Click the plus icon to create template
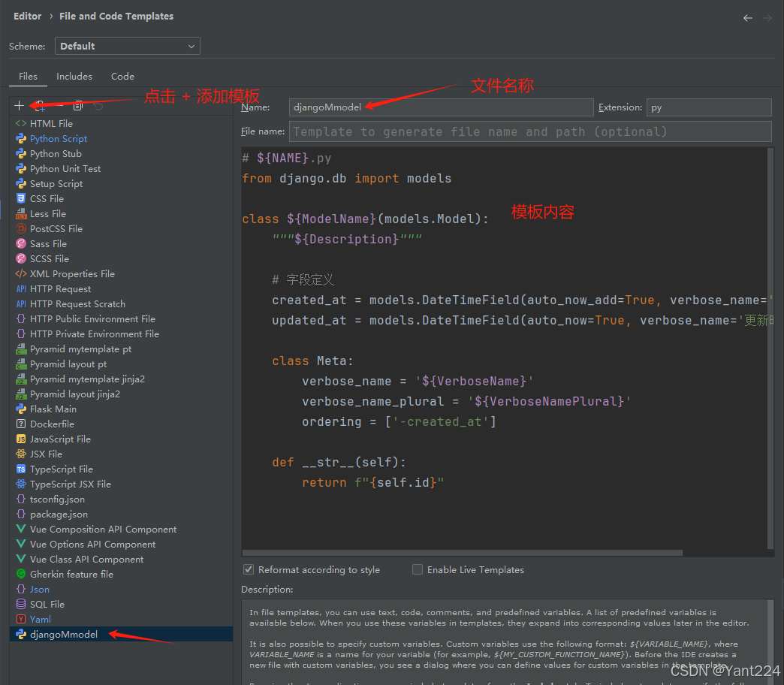The image size is (784, 685). point(19,105)
